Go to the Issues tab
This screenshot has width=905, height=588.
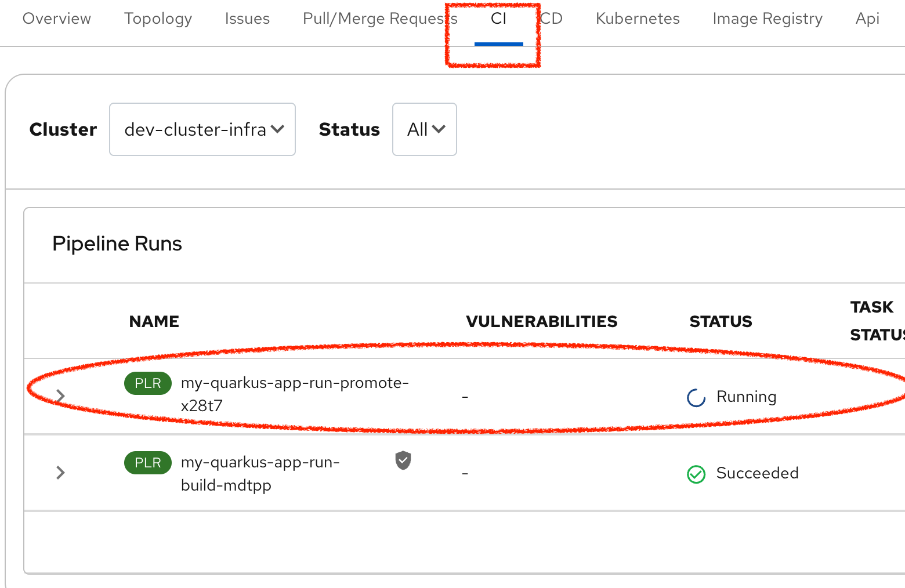247,19
